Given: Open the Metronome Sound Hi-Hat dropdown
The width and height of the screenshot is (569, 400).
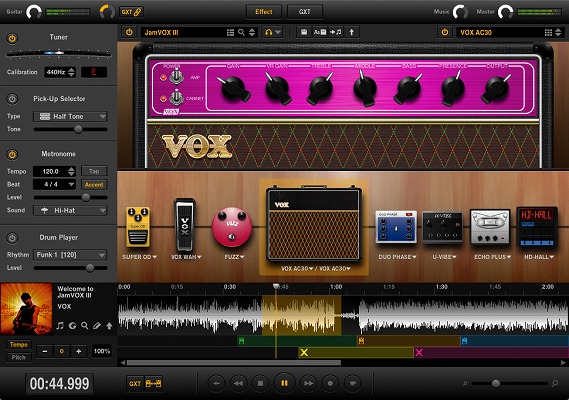Looking at the screenshot, I should pyautogui.click(x=70, y=211).
